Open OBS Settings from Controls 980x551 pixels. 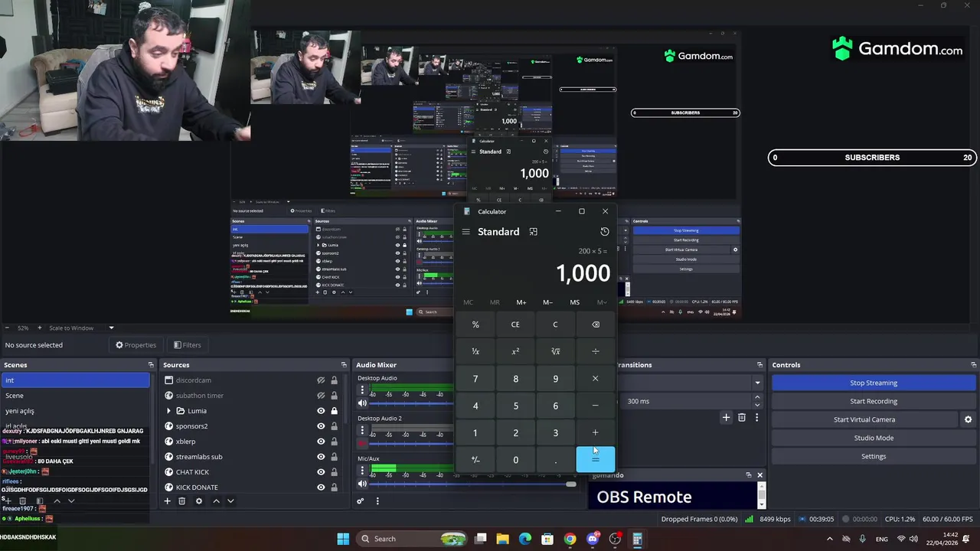tap(874, 456)
